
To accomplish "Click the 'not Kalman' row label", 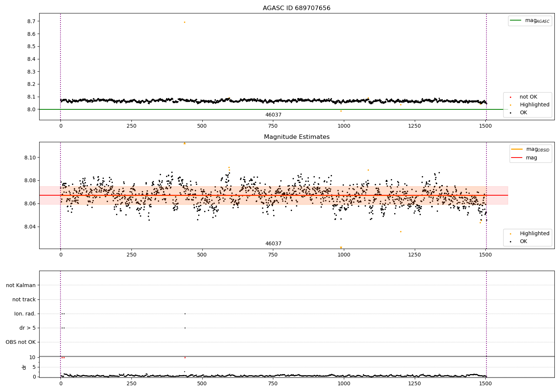I will pyautogui.click(x=21, y=286).
